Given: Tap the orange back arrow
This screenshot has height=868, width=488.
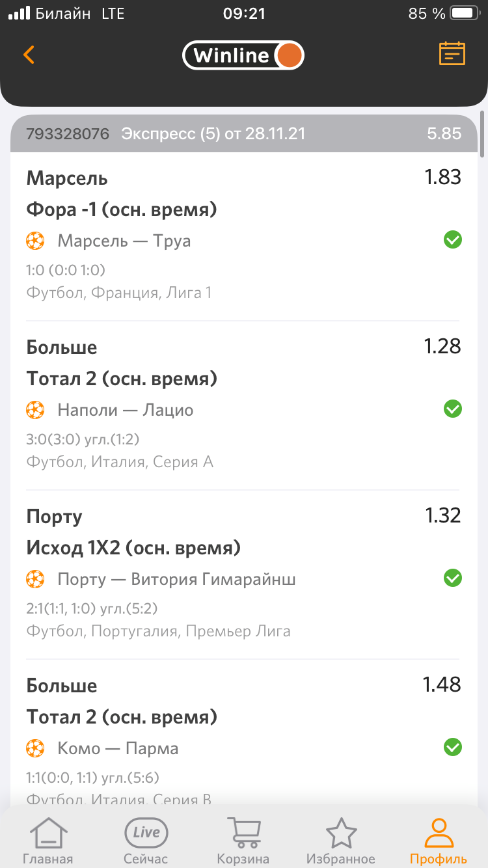Looking at the screenshot, I should [29, 55].
